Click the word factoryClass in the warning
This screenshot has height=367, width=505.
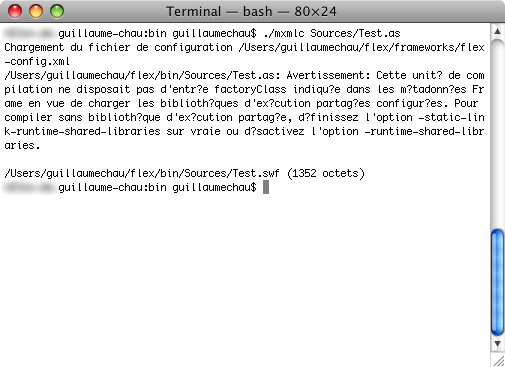pyautogui.click(x=250, y=90)
